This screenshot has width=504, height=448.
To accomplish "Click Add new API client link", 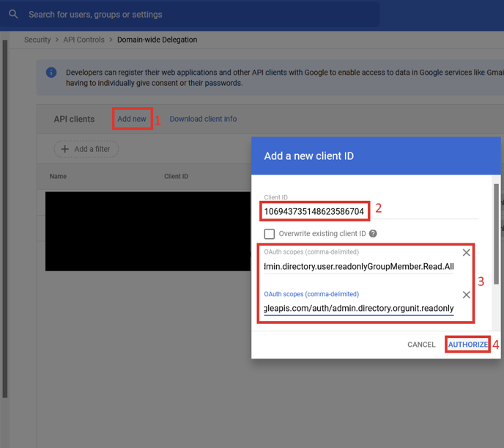I will (132, 119).
